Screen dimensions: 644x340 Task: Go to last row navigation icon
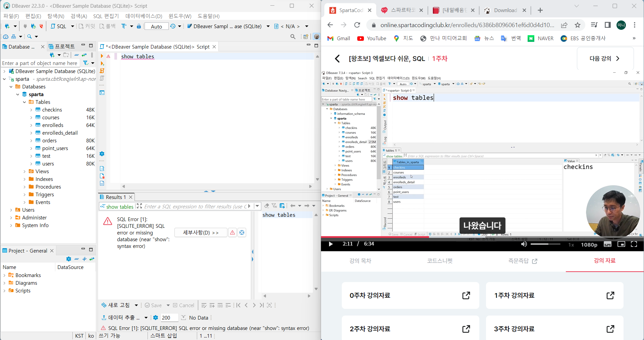point(262,305)
